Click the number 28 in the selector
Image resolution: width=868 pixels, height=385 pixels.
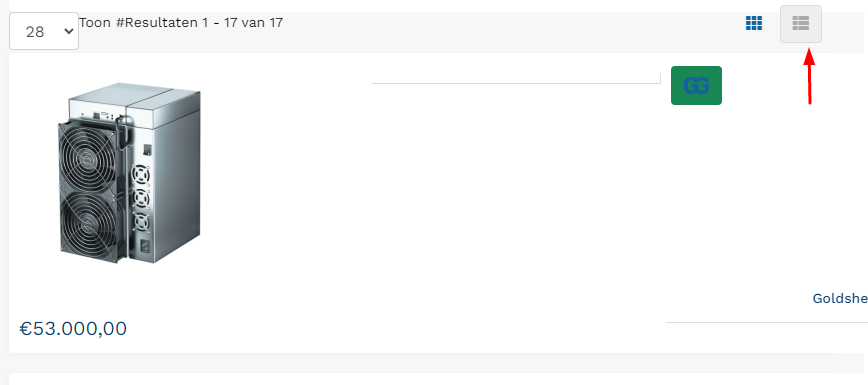35,32
